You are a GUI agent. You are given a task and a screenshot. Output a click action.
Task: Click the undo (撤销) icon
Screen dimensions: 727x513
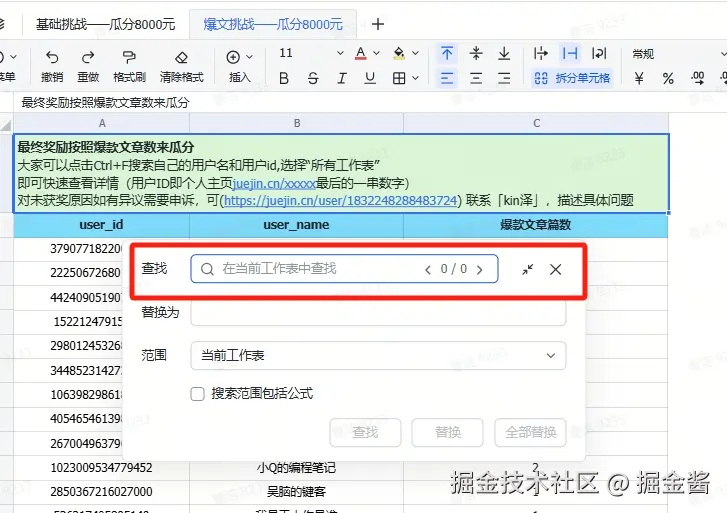(x=52, y=58)
